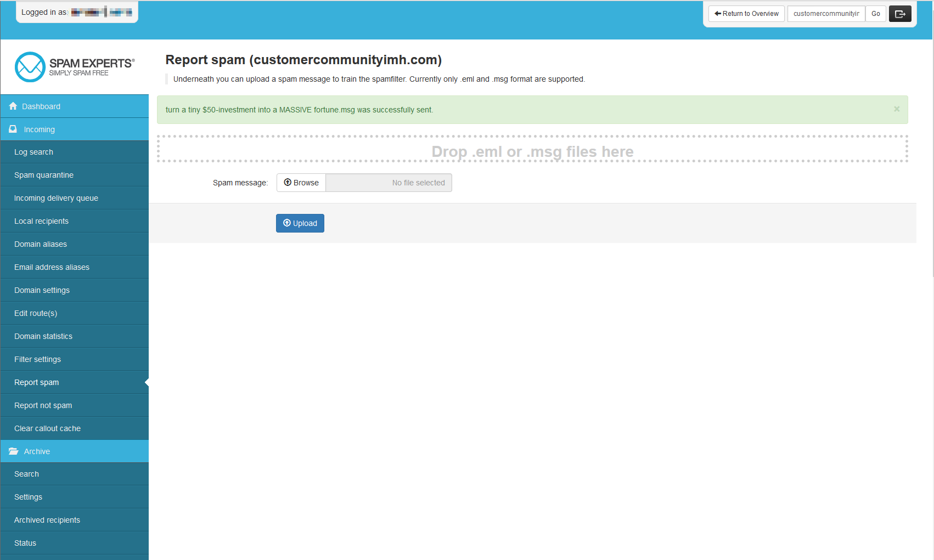This screenshot has width=934, height=560.
Task: Open Filter settings menu item
Action: [x=37, y=359]
